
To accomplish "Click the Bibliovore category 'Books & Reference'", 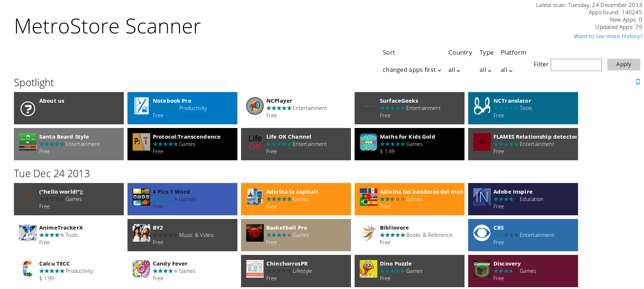I will pyautogui.click(x=429, y=235).
